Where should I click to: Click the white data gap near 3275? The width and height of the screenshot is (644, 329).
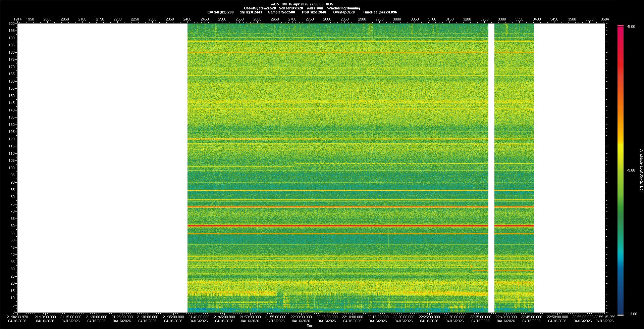(x=491, y=168)
